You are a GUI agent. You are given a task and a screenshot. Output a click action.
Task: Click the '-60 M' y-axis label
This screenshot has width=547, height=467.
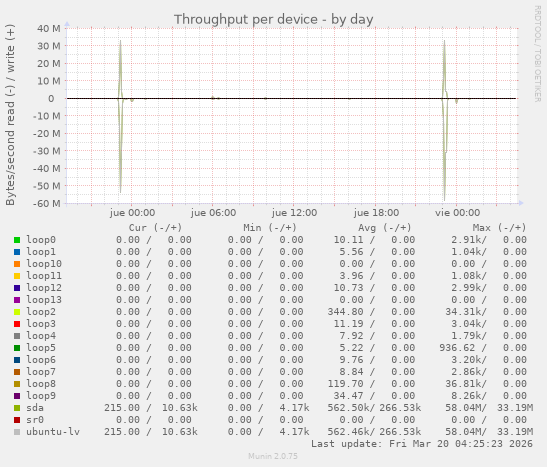pos(46,203)
